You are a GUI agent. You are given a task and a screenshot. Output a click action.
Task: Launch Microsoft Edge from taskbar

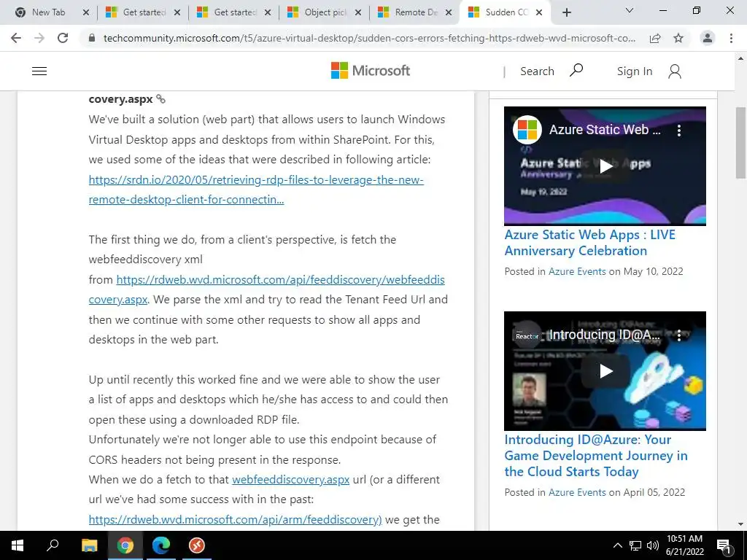click(x=161, y=545)
